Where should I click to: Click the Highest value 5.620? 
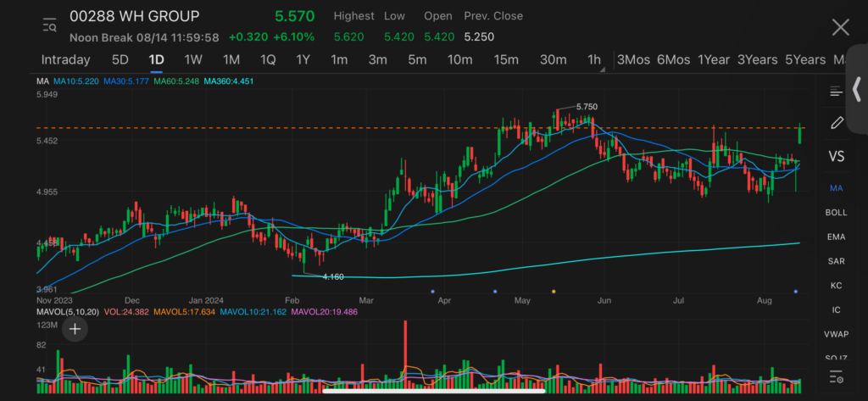(x=348, y=37)
